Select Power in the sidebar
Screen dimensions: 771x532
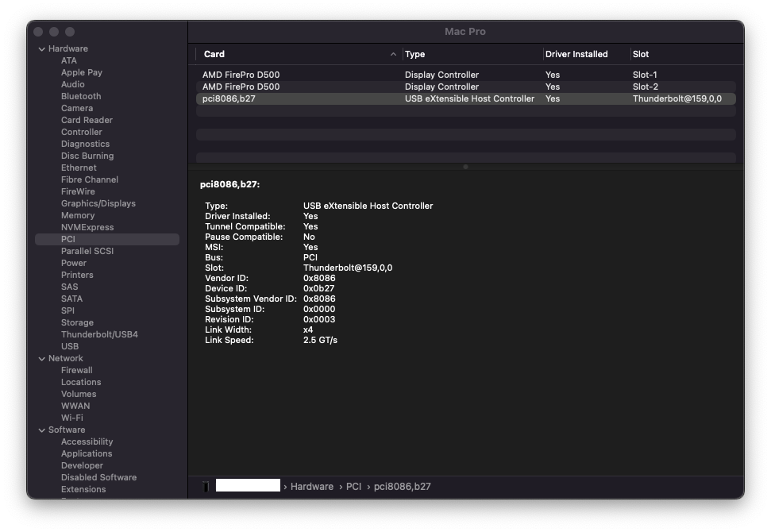click(73, 263)
